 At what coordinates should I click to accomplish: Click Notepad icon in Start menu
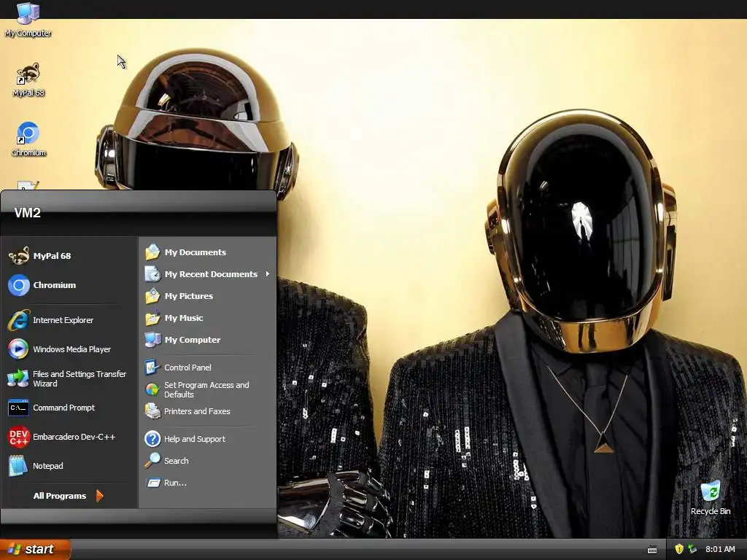coord(18,466)
